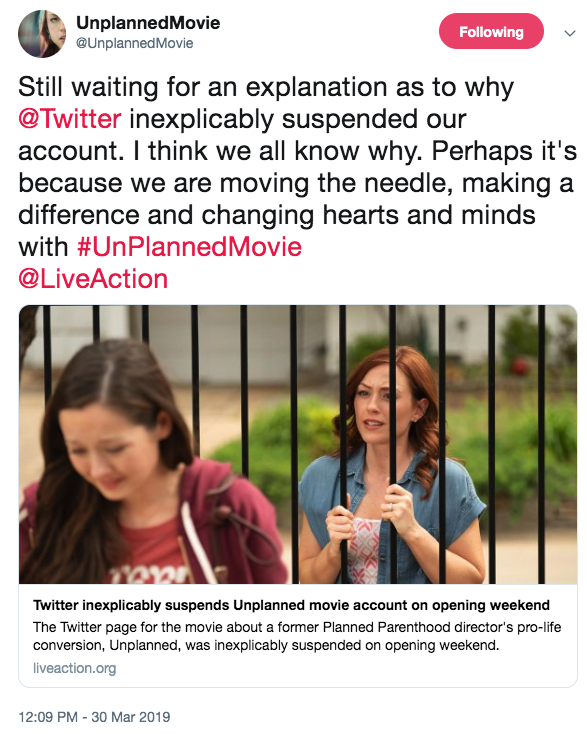Select the link card description text
587x734 pixels.
[x=297, y=636]
